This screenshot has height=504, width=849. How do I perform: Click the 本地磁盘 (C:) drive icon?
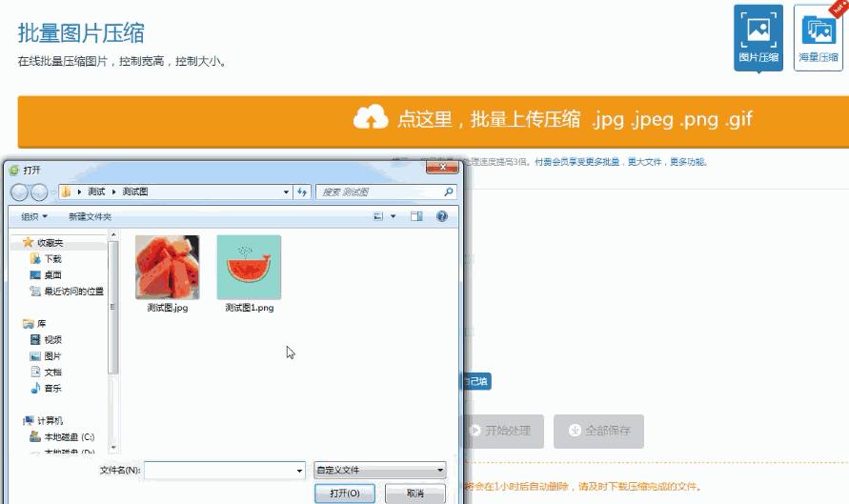[x=35, y=436]
